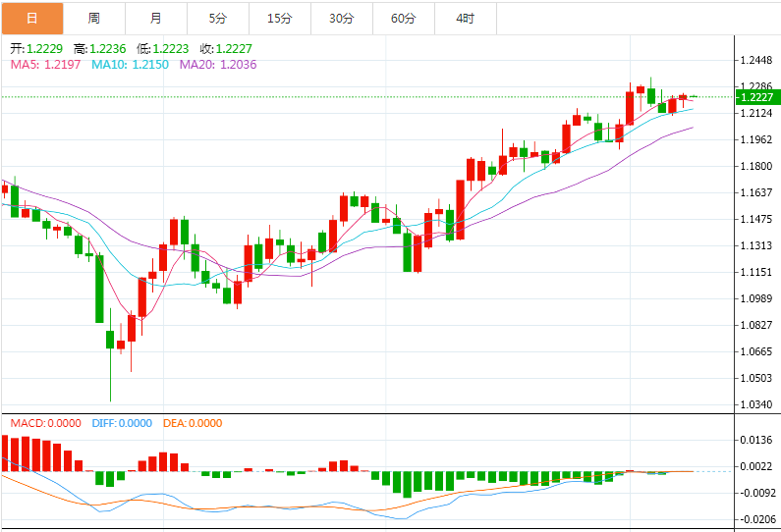
Task: Click the low price 低:1.2223
Action: coord(163,49)
